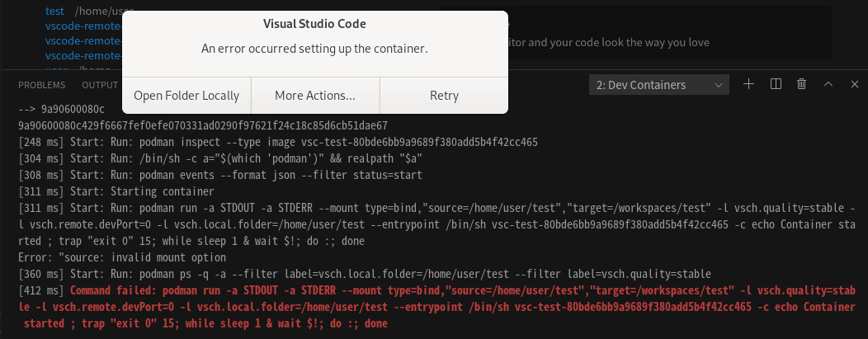868x339 pixels.
Task: Open the '2: Dev Containers' terminal dropdown
Action: click(x=660, y=85)
